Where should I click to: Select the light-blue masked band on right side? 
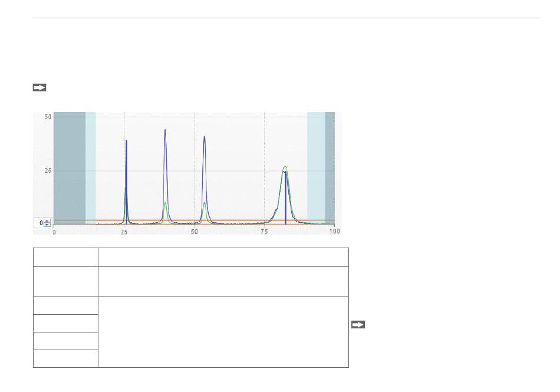(316, 168)
